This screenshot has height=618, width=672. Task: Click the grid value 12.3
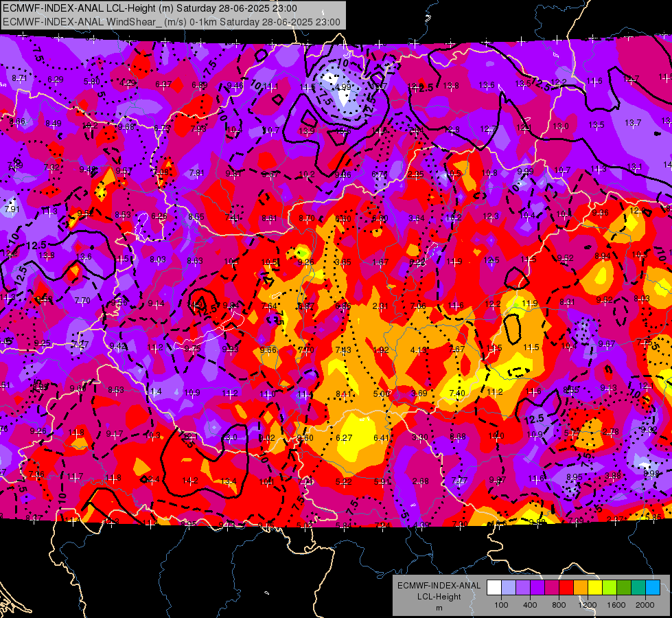click(x=491, y=216)
